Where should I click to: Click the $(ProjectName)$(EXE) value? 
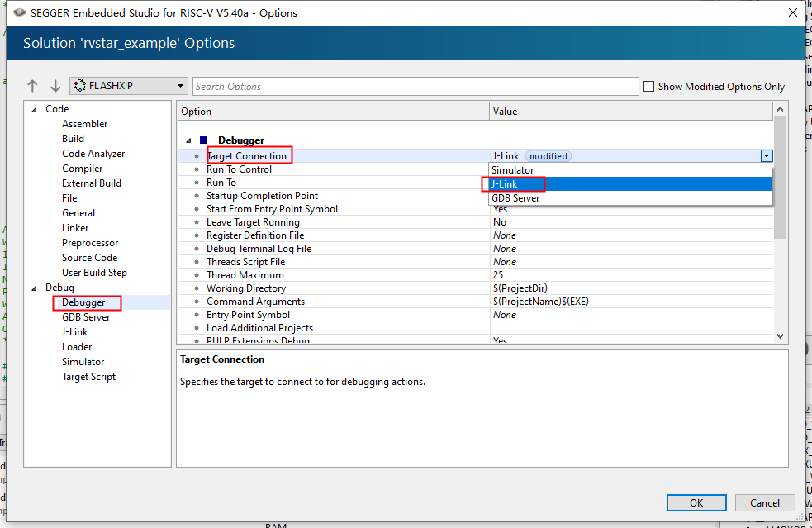pyautogui.click(x=540, y=302)
